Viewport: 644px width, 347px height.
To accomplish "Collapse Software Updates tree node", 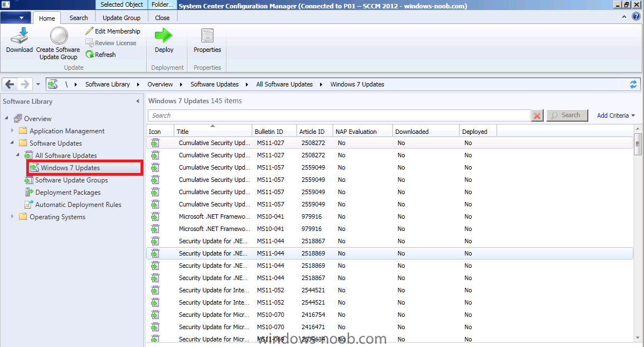I will tap(12, 143).
